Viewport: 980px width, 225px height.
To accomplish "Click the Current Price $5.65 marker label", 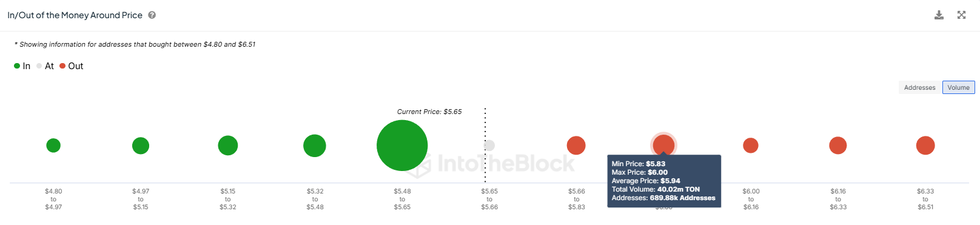I will (x=429, y=112).
